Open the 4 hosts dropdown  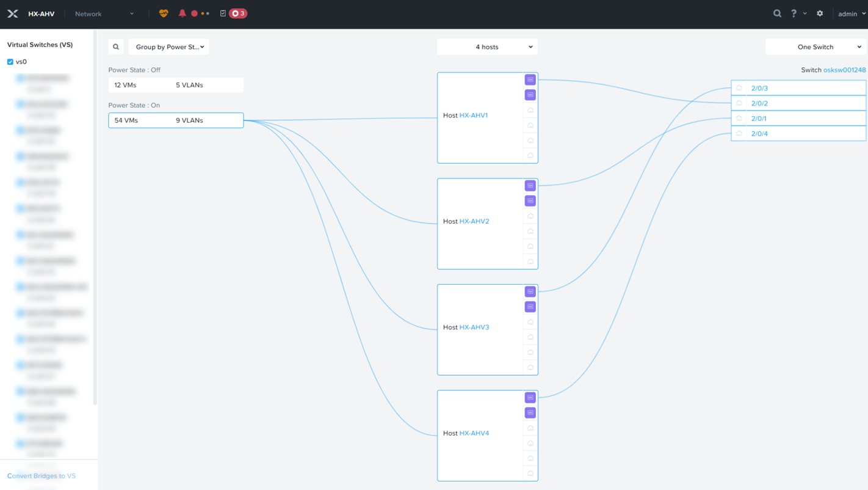tap(487, 47)
